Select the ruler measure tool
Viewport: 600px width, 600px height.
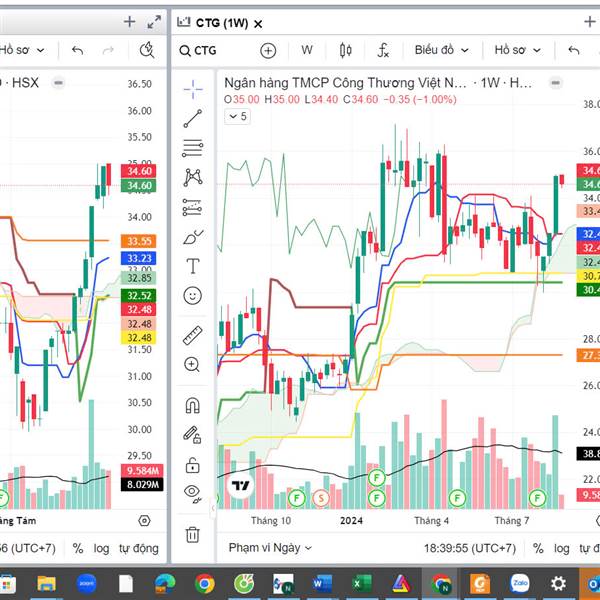pos(192,335)
